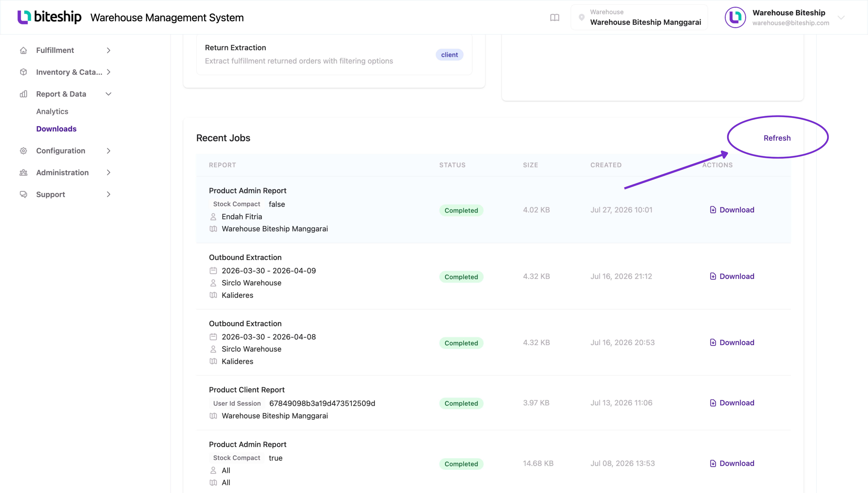Expand the Configuration chevron
This screenshot has width=868, height=493.
pyautogui.click(x=109, y=151)
